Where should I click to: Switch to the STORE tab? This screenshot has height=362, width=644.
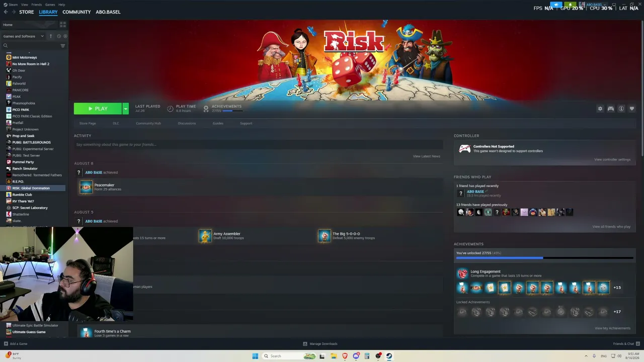[27, 12]
